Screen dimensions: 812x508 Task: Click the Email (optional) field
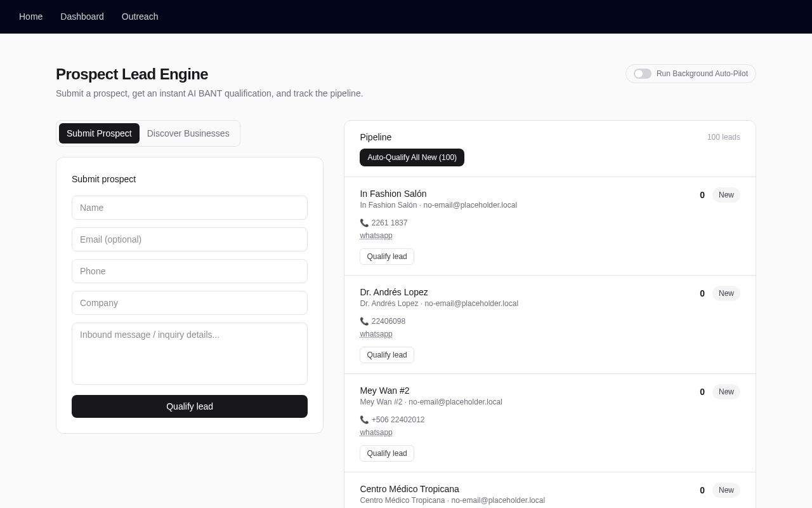point(190,239)
